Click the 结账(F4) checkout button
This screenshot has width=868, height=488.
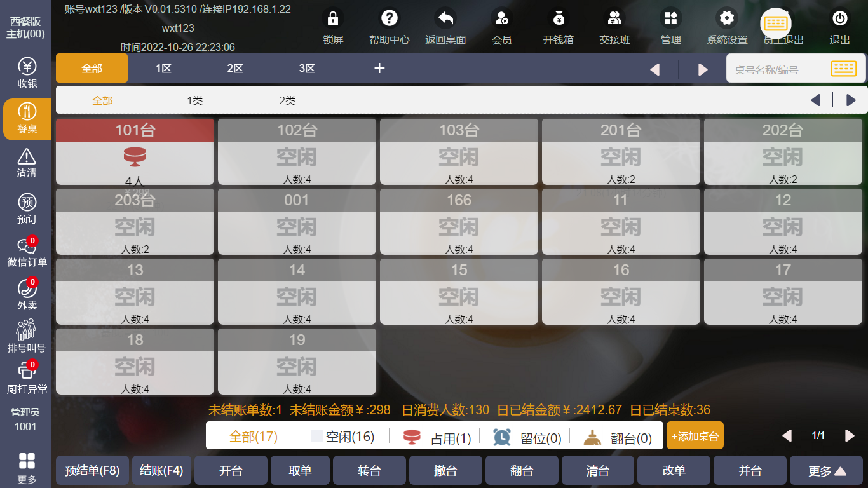161,471
